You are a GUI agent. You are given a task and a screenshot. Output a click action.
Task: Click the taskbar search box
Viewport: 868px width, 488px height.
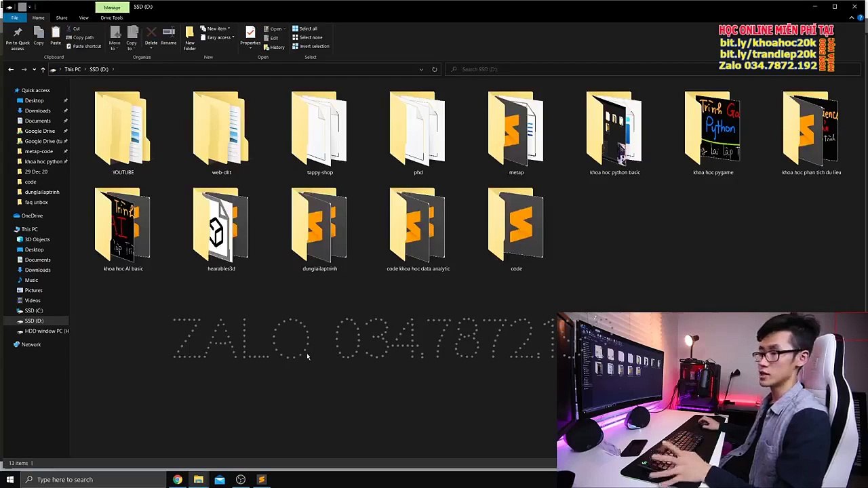(92, 480)
